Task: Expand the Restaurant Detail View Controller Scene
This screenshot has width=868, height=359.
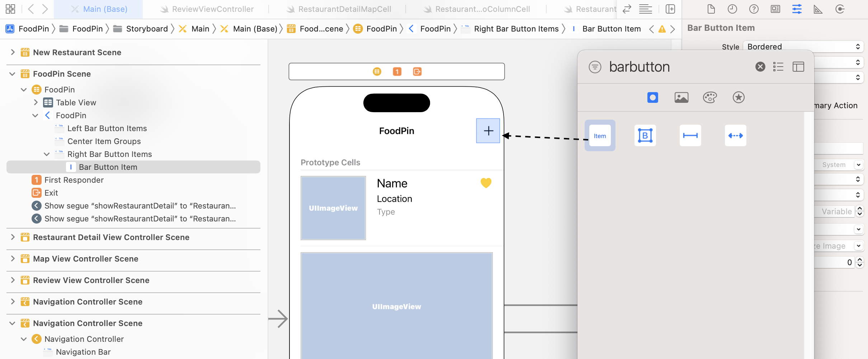Action: click(x=13, y=237)
